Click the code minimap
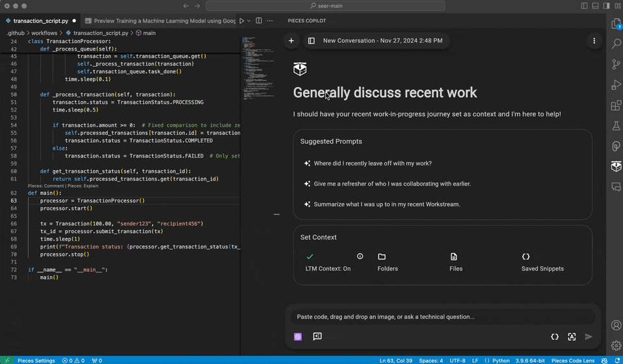The height and width of the screenshot is (364, 623). (x=259, y=68)
